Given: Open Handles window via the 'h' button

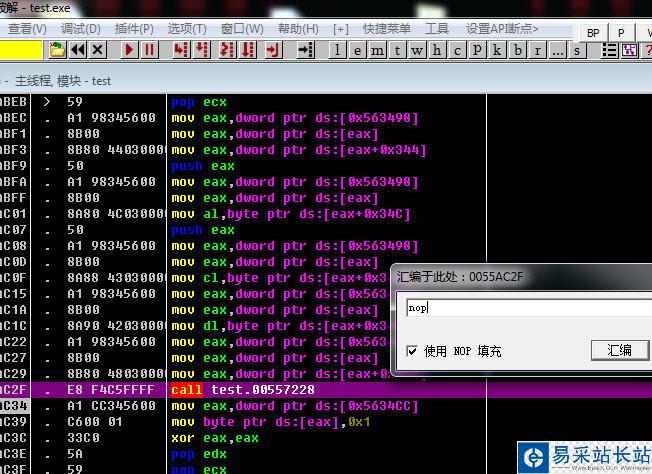Looking at the screenshot, I should coord(437,50).
